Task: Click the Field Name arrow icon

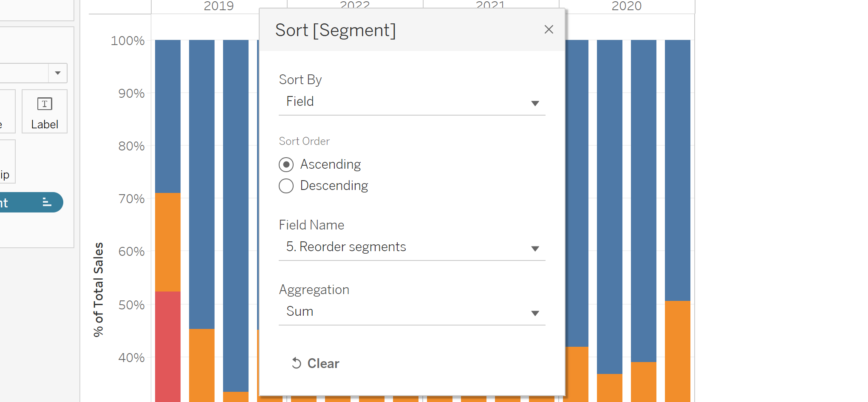Action: click(535, 249)
